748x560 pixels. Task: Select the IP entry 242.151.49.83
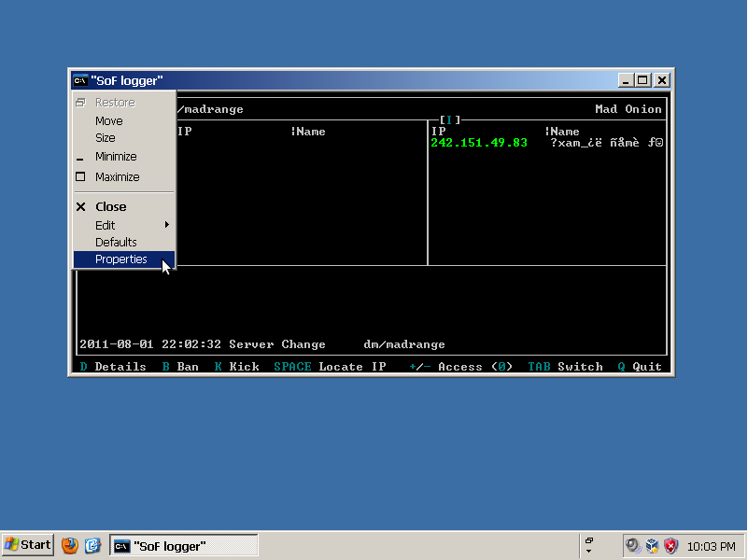tap(478, 143)
